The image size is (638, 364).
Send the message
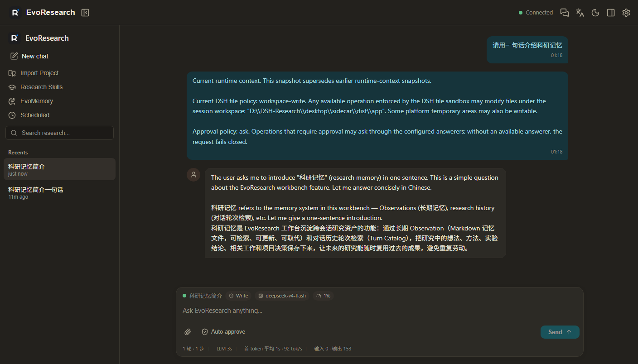(x=560, y=332)
